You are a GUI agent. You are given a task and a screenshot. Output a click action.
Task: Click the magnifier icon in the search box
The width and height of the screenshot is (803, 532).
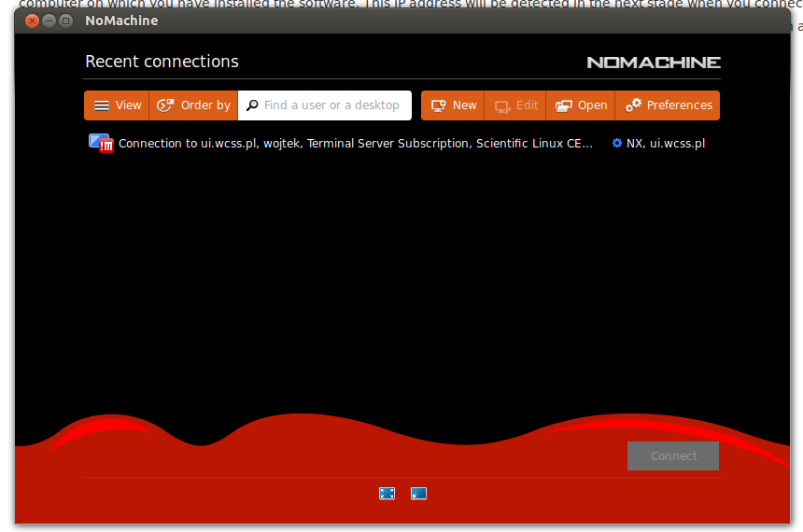tap(252, 105)
